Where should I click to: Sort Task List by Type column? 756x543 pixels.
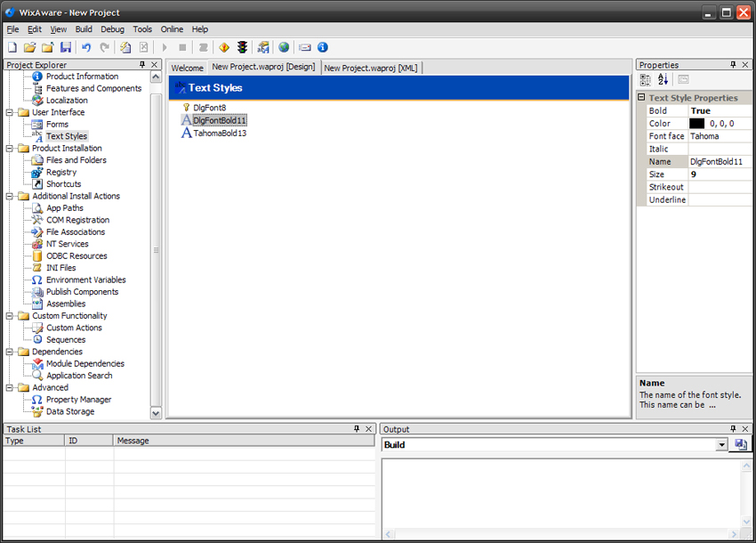(x=34, y=441)
